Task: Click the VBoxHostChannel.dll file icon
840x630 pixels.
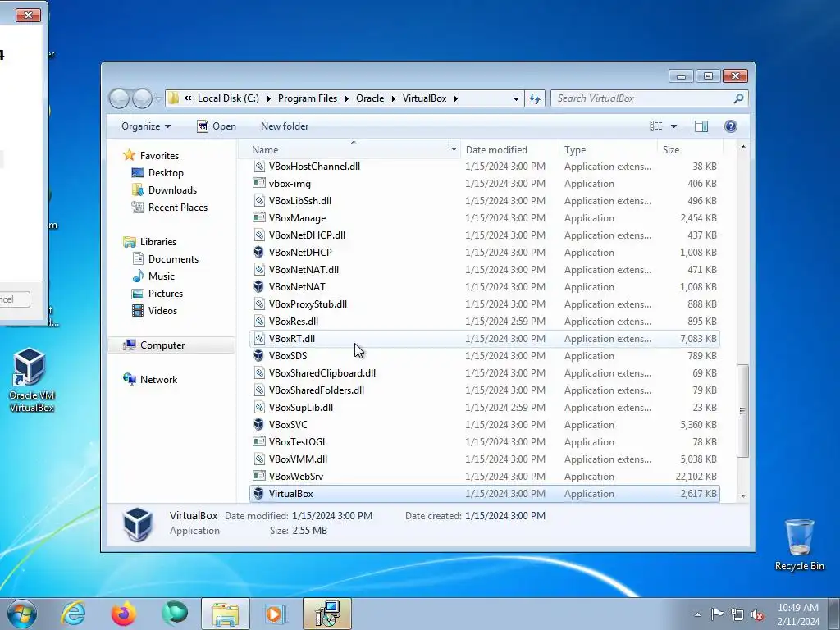Action: click(258, 166)
